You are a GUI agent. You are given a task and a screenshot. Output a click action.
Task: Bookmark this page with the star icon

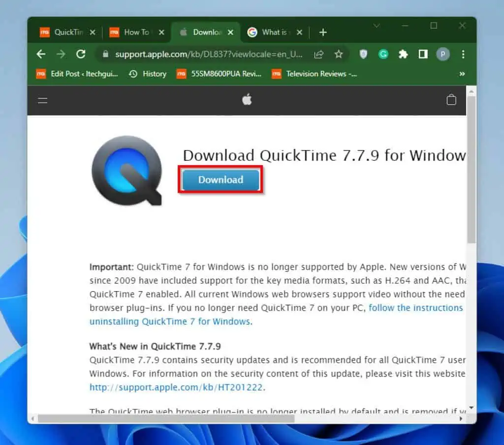[339, 54]
